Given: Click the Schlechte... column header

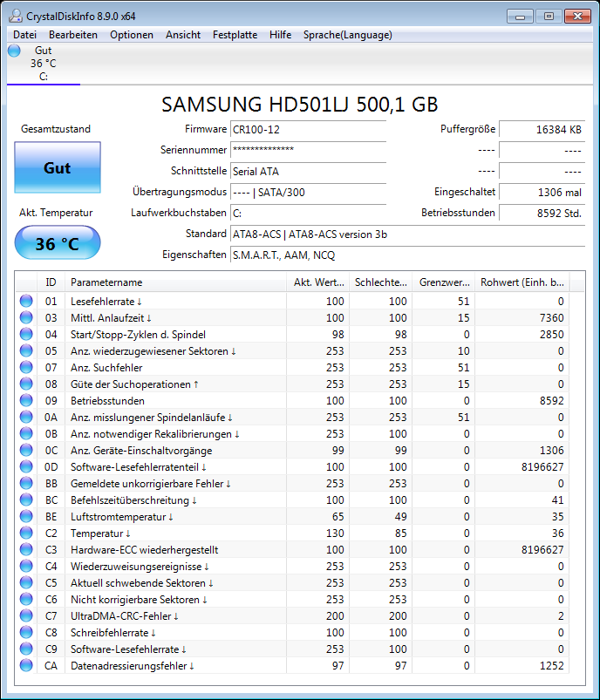Looking at the screenshot, I should click(x=380, y=282).
